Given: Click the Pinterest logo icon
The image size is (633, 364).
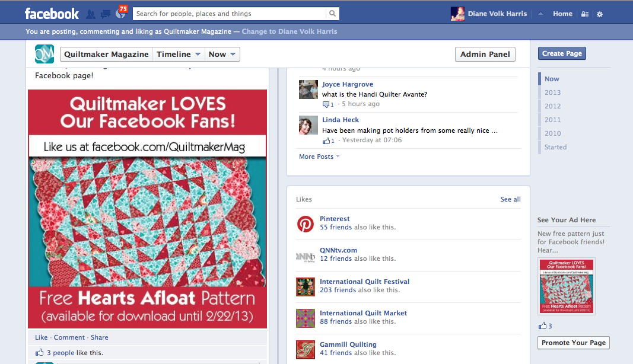Looking at the screenshot, I should [x=305, y=224].
